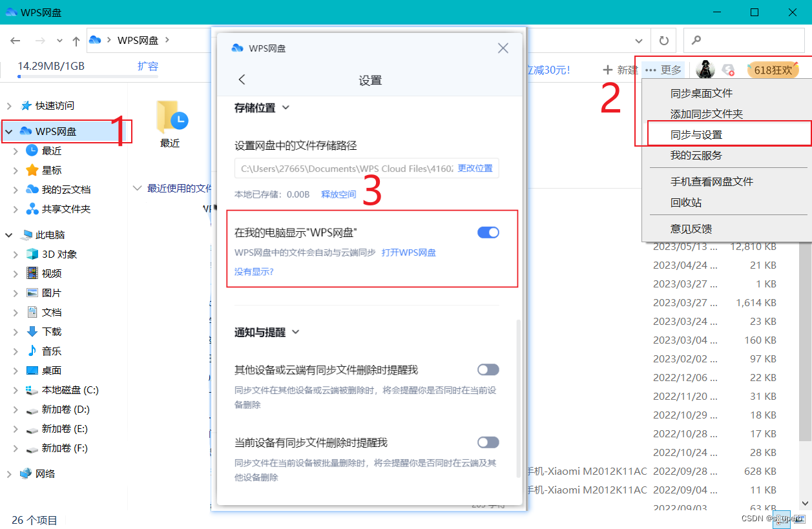This screenshot has height=529, width=812.
Task: Click the explorer Back navigation arrow
Action: coord(16,41)
